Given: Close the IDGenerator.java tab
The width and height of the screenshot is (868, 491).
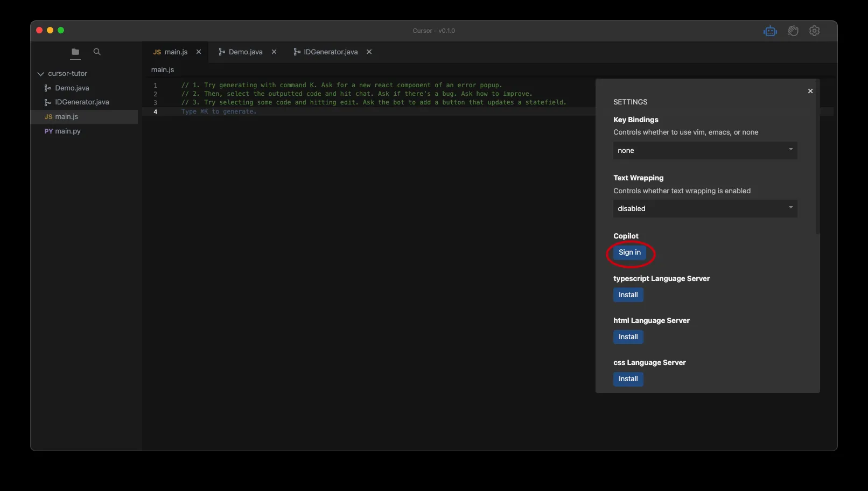Looking at the screenshot, I should (x=369, y=52).
